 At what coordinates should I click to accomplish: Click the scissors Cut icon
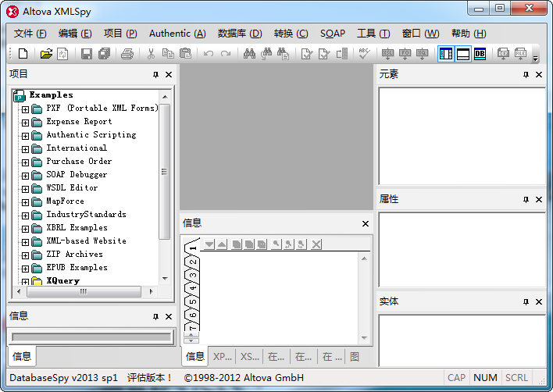click(151, 54)
